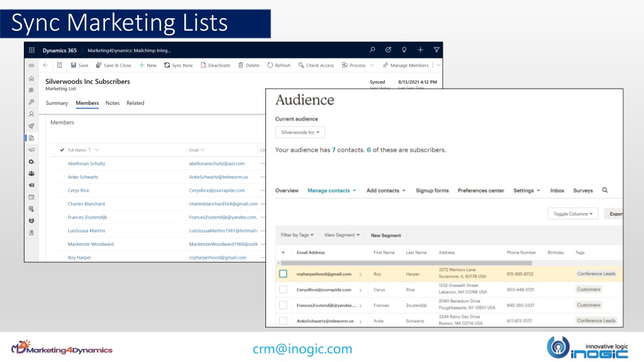Open the Mackenzie Woodward member record

pyautogui.click(x=91, y=244)
